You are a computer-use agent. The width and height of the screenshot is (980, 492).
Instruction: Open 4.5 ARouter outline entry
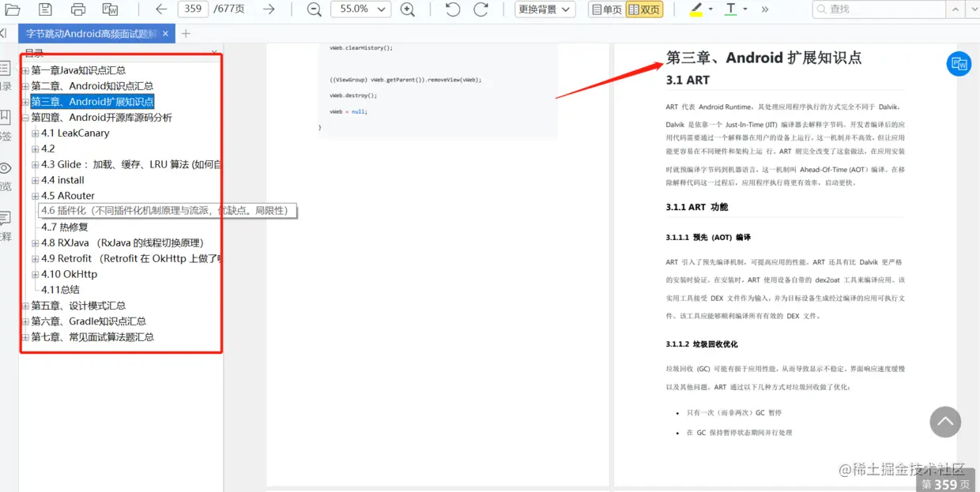point(68,196)
